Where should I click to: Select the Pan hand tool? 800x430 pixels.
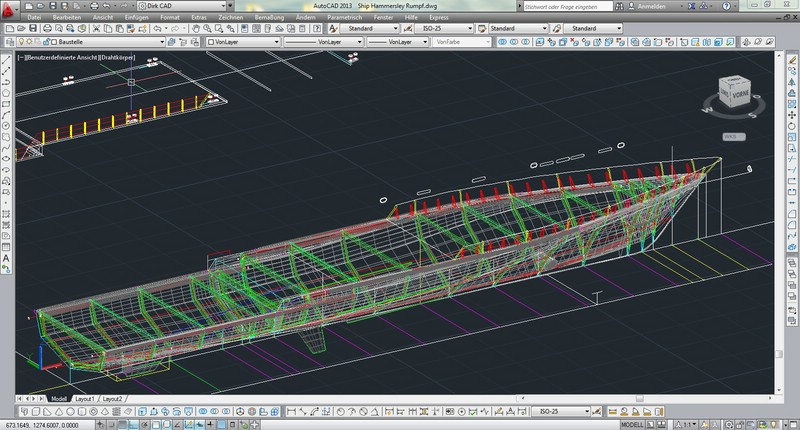195,29
